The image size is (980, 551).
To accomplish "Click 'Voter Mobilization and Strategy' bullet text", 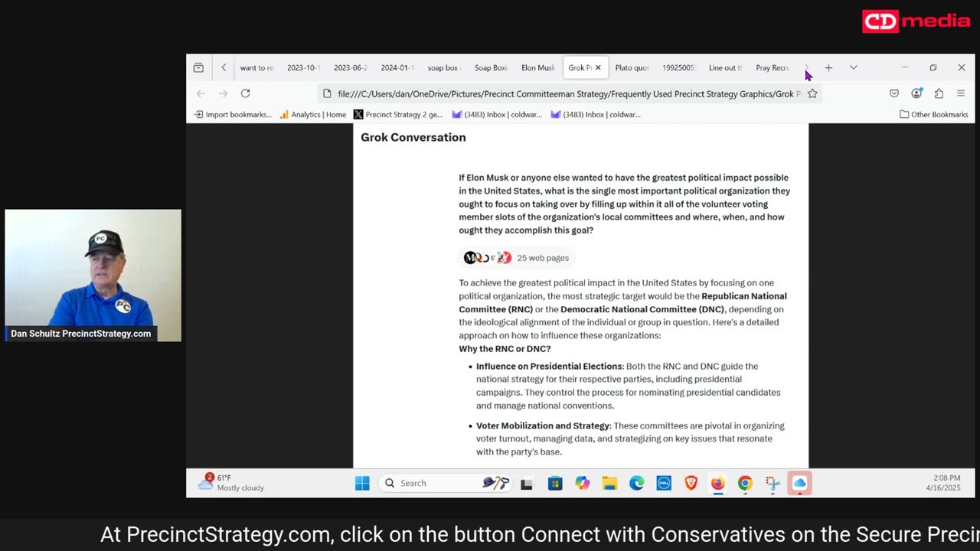I will point(543,425).
